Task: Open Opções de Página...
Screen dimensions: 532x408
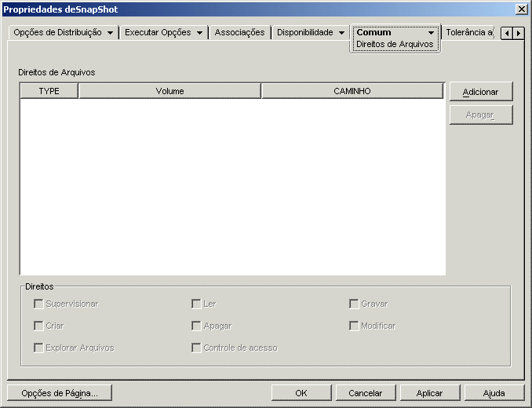Action: tap(60, 393)
